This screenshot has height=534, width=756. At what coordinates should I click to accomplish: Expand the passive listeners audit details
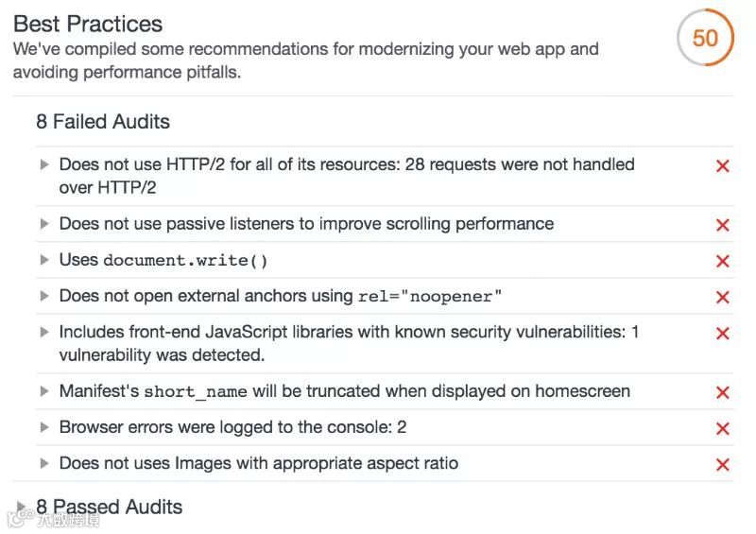(44, 224)
